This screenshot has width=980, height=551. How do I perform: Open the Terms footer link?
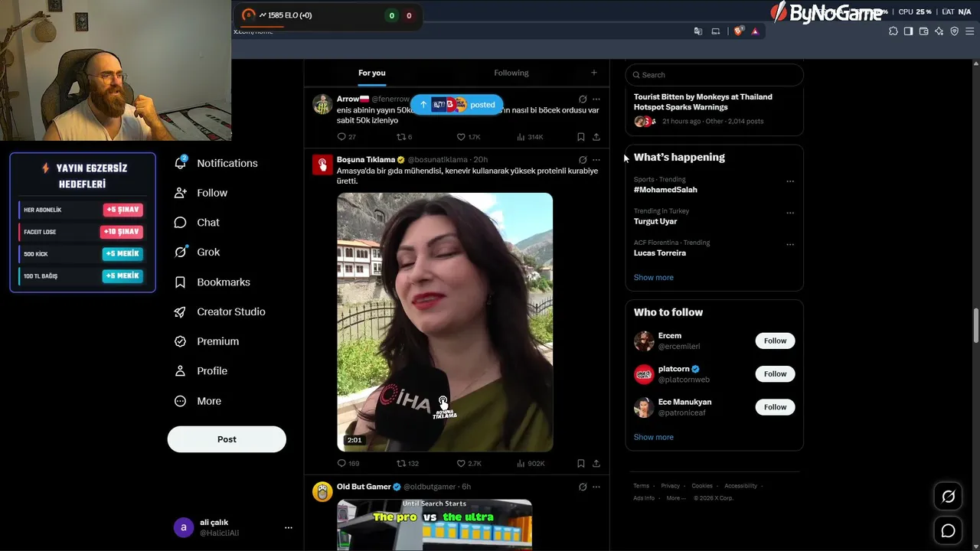click(x=641, y=486)
